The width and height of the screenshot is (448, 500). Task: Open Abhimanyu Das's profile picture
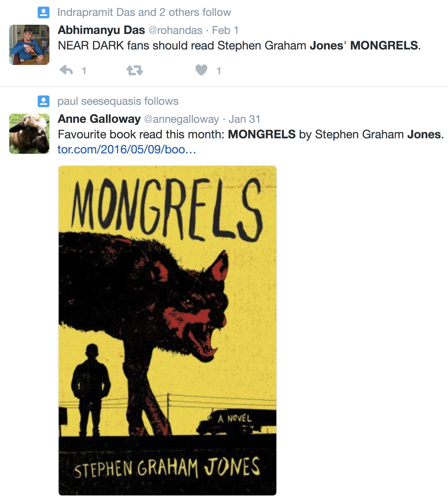29,45
